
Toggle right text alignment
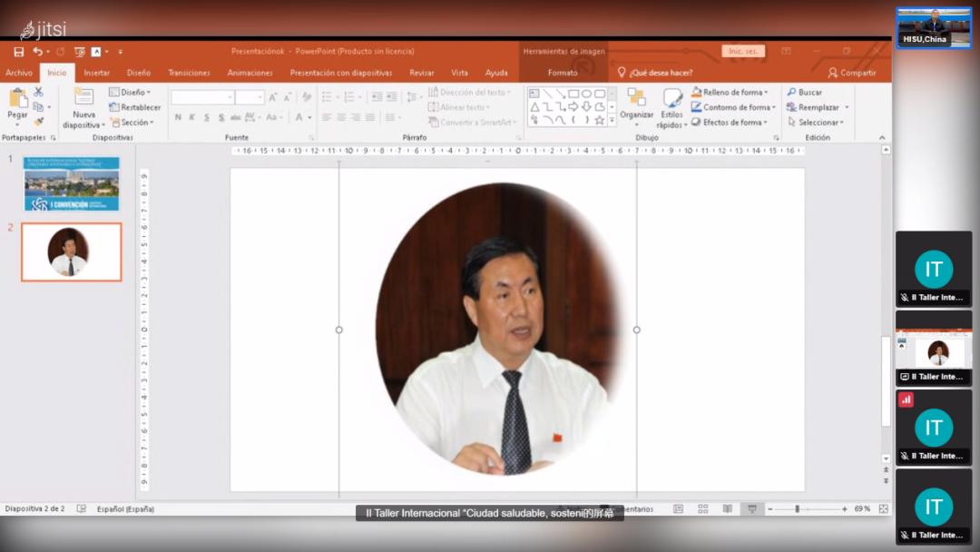356,117
